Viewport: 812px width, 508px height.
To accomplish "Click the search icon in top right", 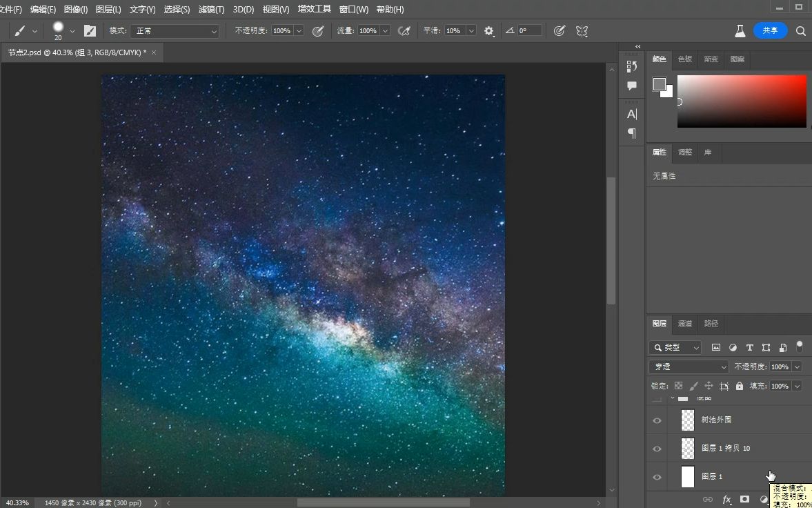I will pos(800,30).
